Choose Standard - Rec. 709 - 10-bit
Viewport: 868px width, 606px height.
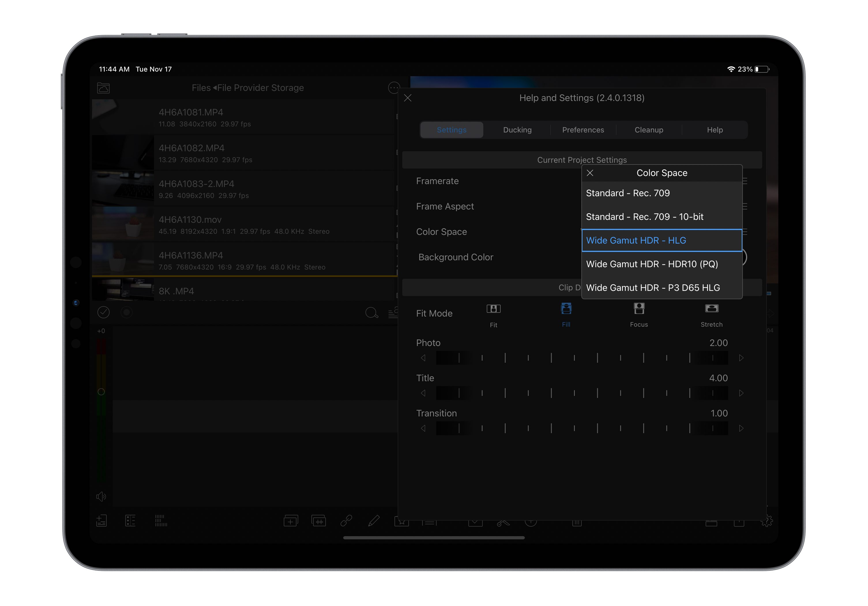point(662,217)
